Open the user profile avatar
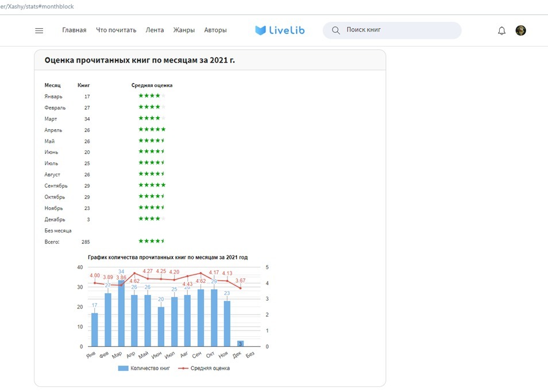 tap(520, 30)
